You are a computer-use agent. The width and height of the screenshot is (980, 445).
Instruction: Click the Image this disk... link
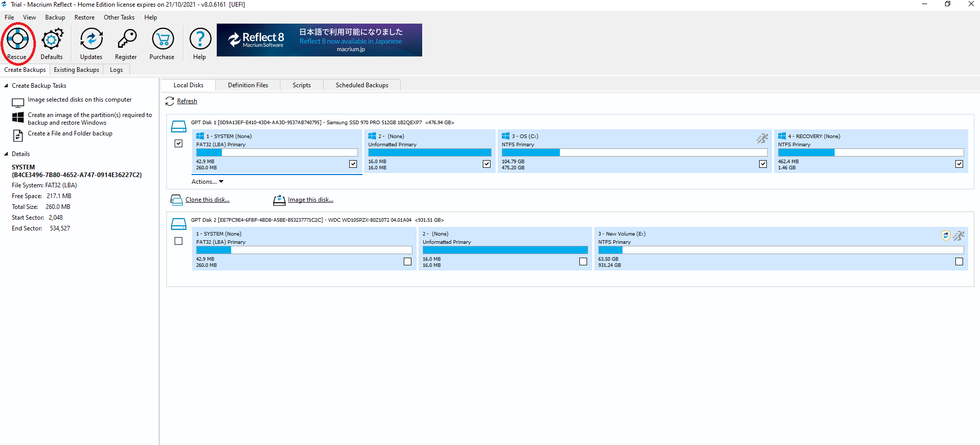tap(311, 200)
